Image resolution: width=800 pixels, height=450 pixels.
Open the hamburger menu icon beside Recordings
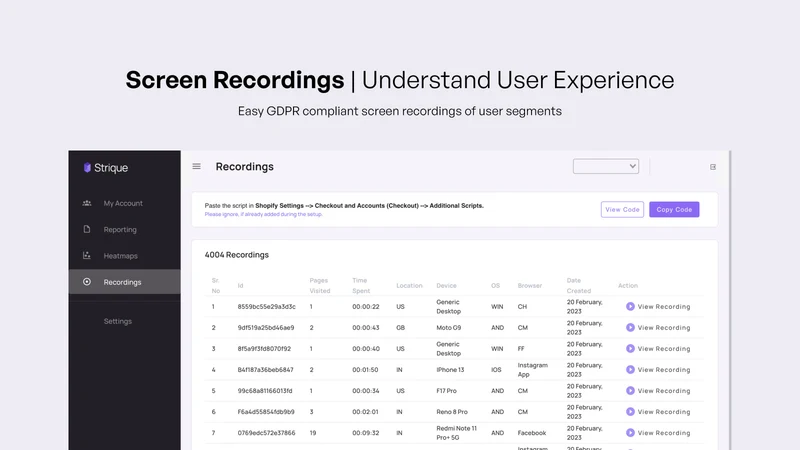pyautogui.click(x=196, y=166)
